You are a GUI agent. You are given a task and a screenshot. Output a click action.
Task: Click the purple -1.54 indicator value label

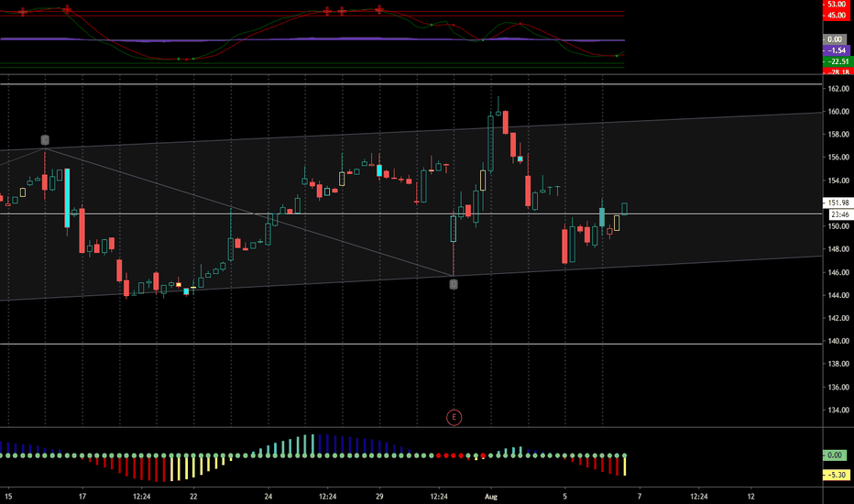coord(836,50)
